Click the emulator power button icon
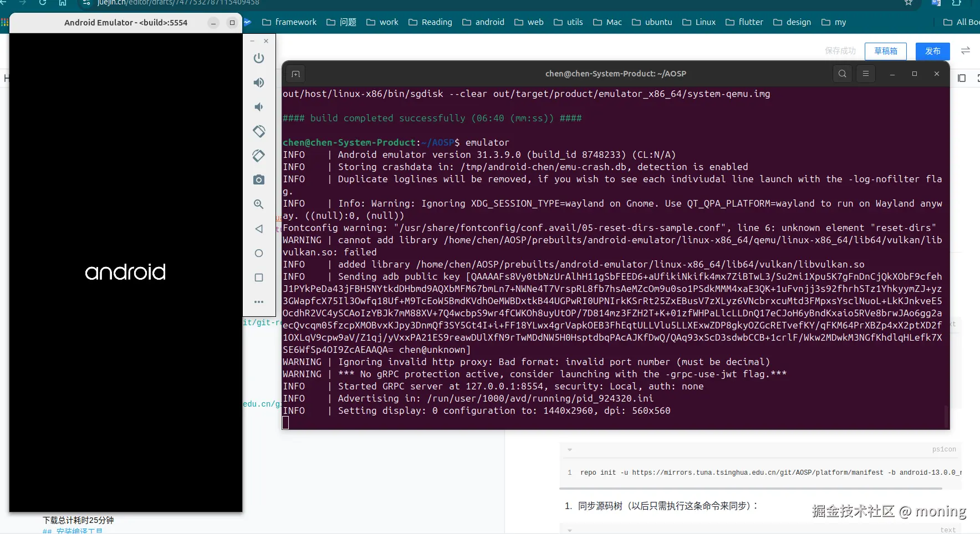 pyautogui.click(x=259, y=58)
